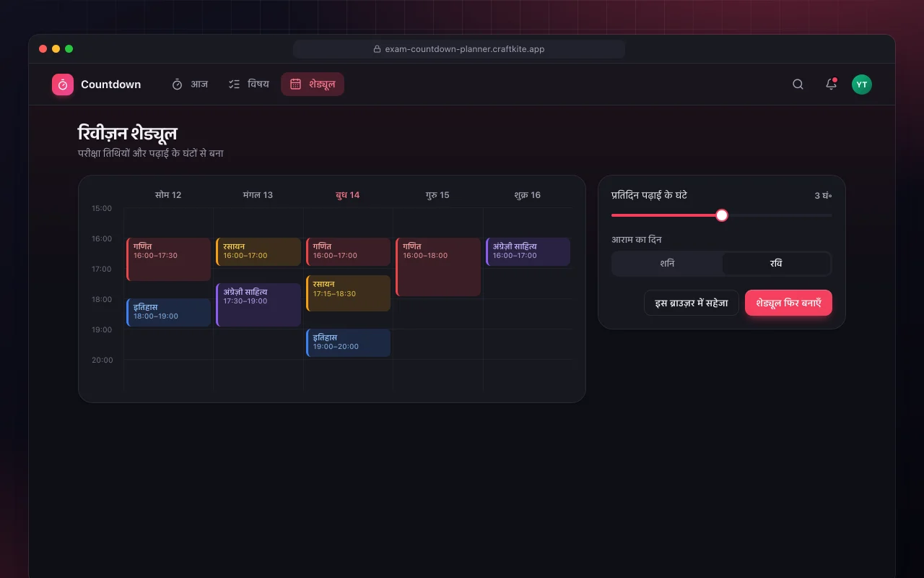Click the lock icon in address bar
This screenshot has width=924, height=578.
(377, 49)
